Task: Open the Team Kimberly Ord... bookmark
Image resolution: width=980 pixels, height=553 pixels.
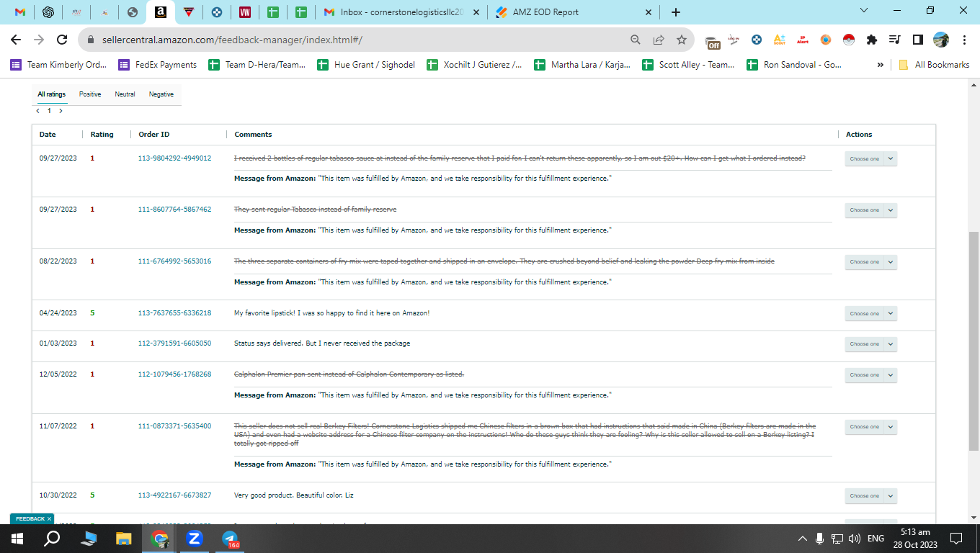Action: pyautogui.click(x=58, y=65)
